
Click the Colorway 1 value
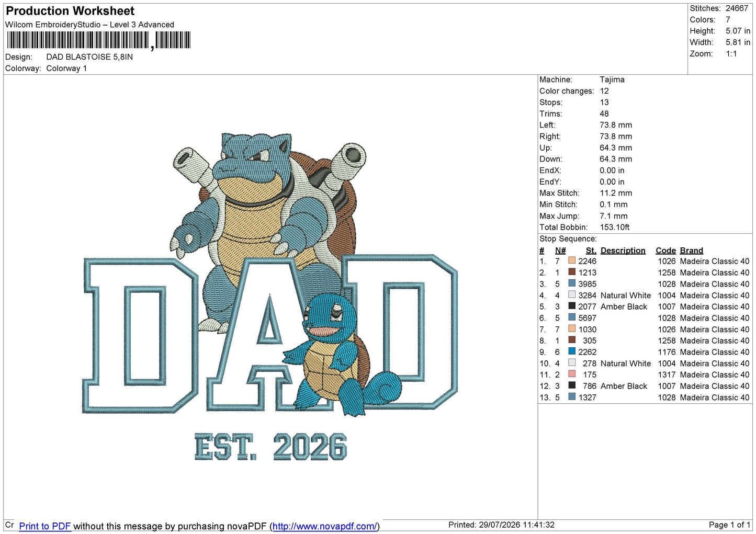(66, 69)
